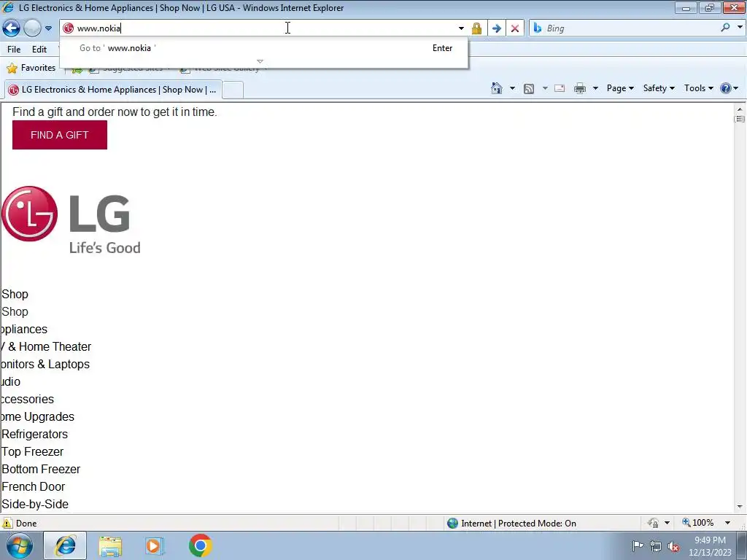Click the Home Upgrades link
747x560 pixels.
click(37, 416)
